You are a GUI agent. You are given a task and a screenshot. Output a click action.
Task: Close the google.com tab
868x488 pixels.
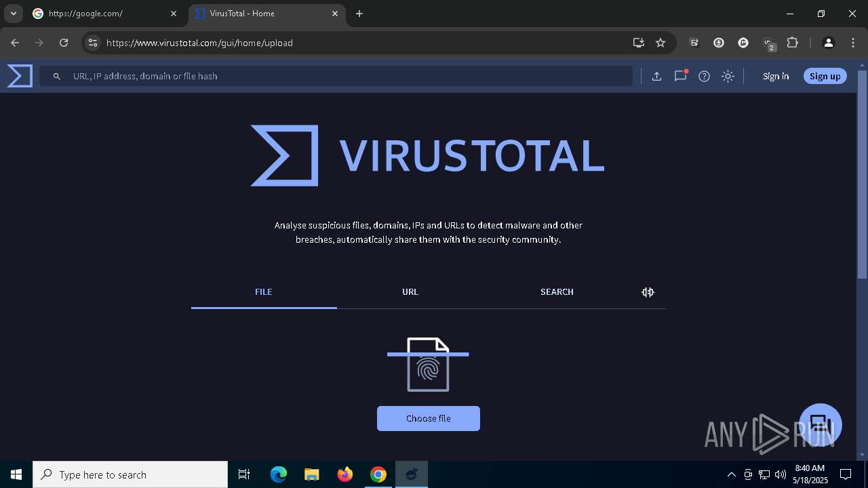click(174, 14)
